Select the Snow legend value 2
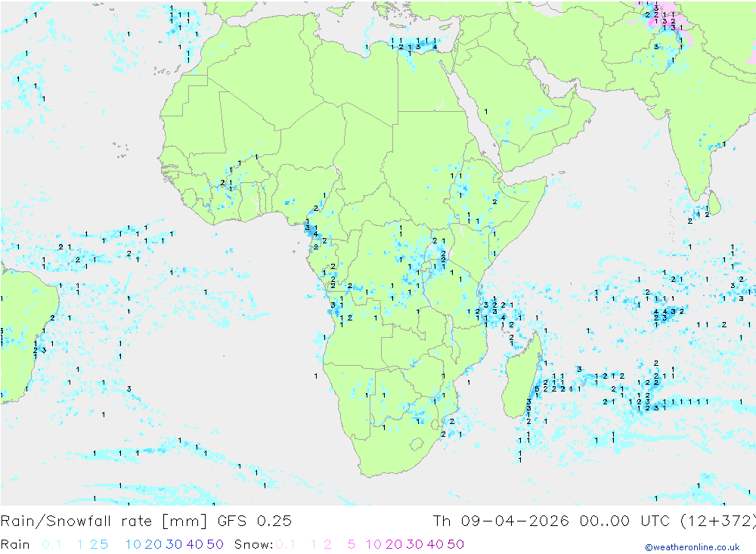This screenshot has width=756, height=554. pyautogui.click(x=327, y=544)
